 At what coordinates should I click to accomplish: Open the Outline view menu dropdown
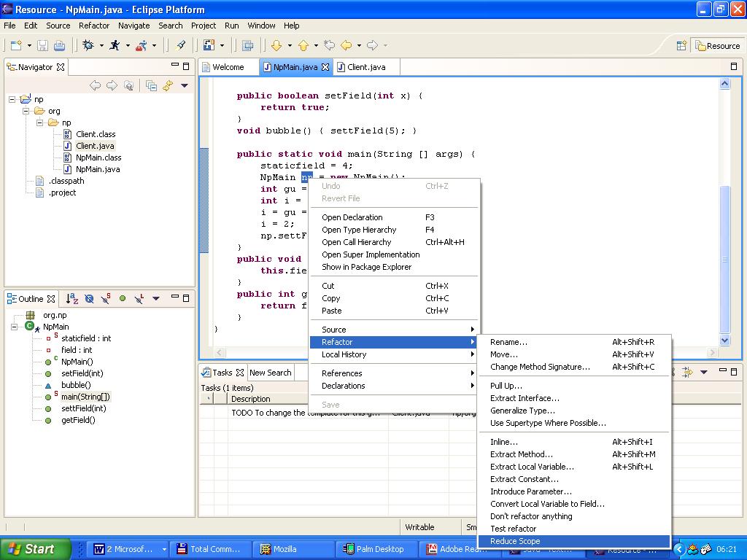coord(156,298)
